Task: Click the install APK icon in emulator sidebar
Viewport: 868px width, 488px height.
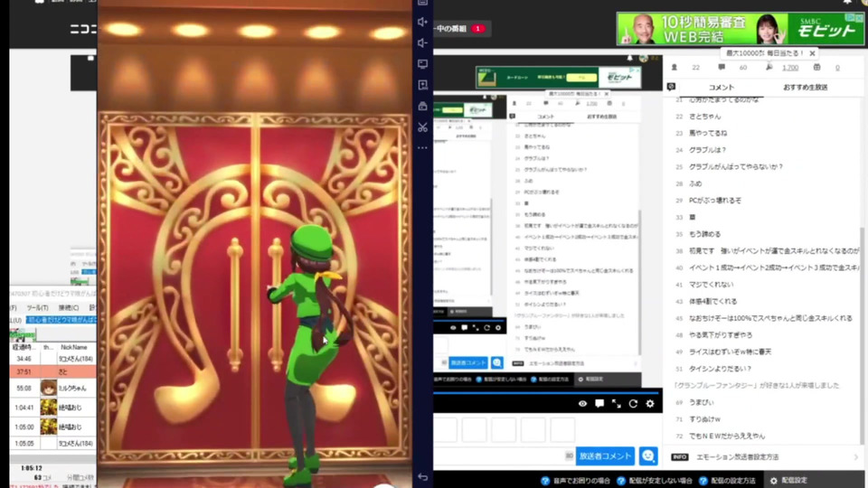Action: click(422, 85)
